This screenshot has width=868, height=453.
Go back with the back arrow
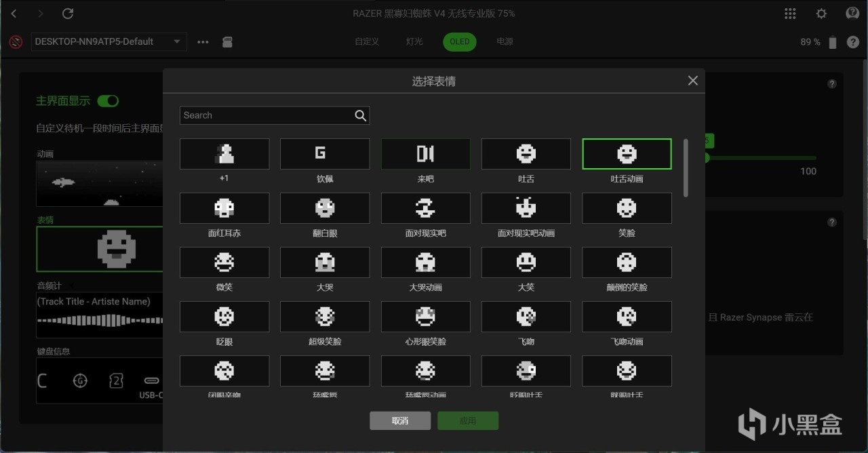15,14
